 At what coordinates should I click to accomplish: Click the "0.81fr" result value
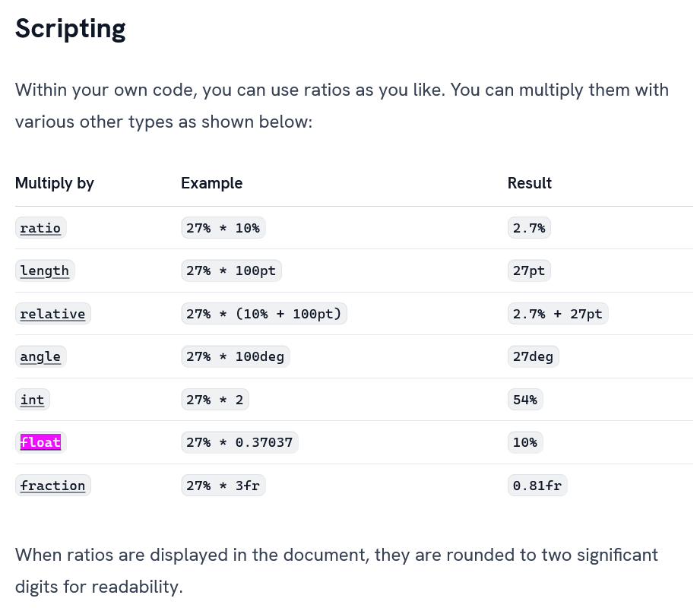(x=537, y=486)
